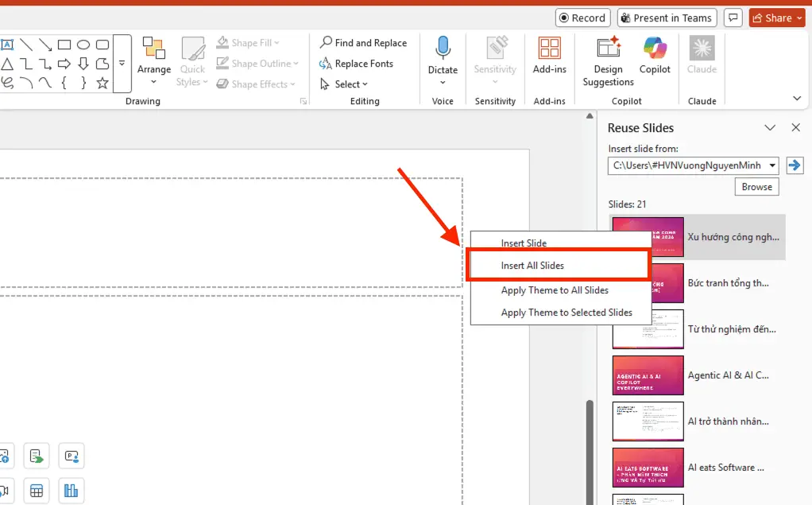Select 'AI trở thành nhân...' slide thumbnail

pos(648,421)
